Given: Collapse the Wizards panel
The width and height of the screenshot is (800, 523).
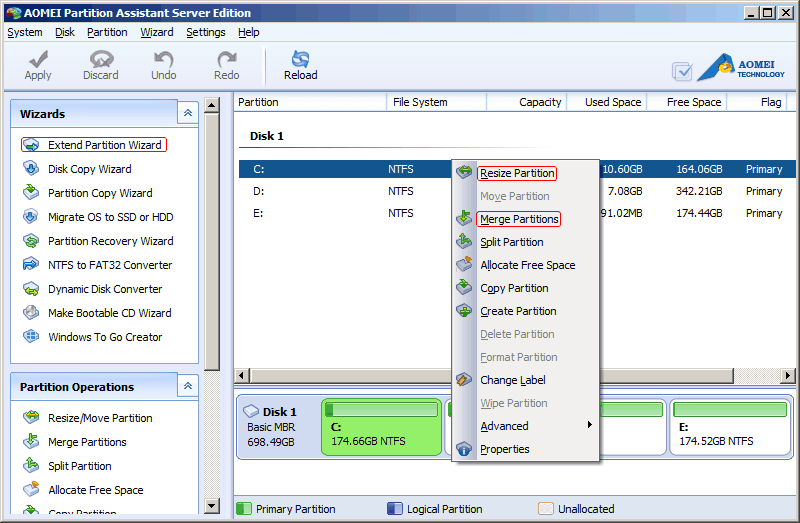Looking at the screenshot, I should pyautogui.click(x=188, y=113).
